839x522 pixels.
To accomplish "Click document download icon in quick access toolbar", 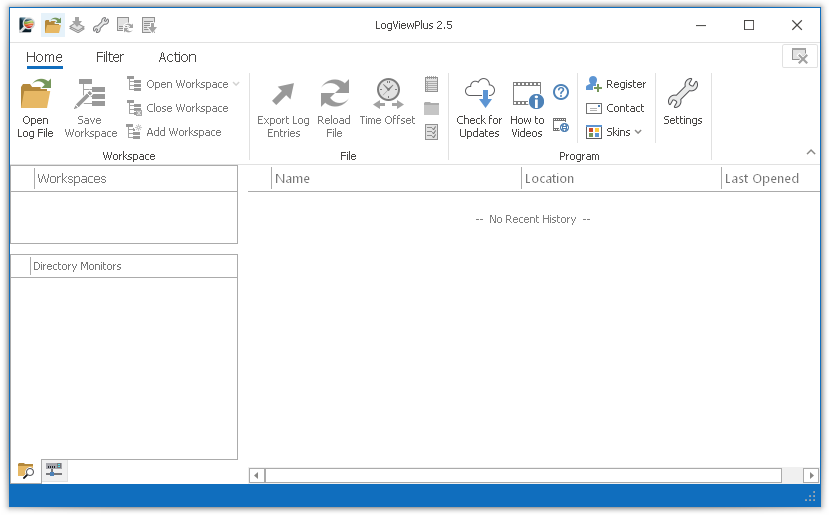I will pos(149,25).
